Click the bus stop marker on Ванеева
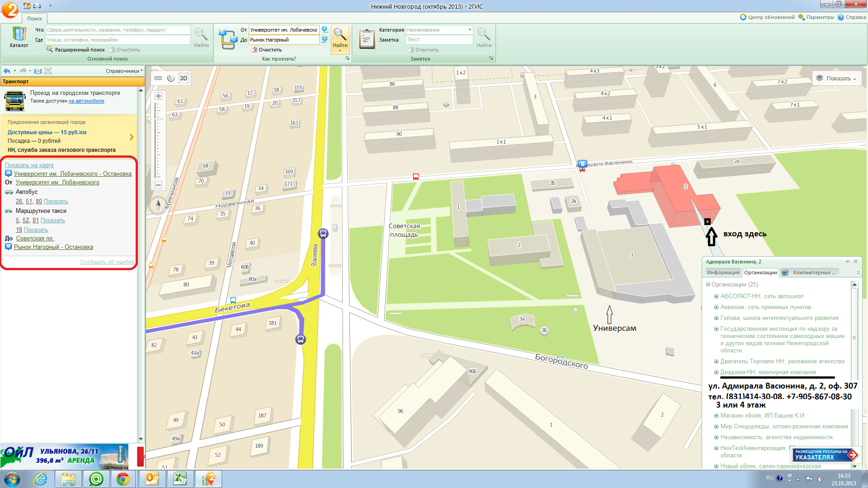 pos(323,233)
